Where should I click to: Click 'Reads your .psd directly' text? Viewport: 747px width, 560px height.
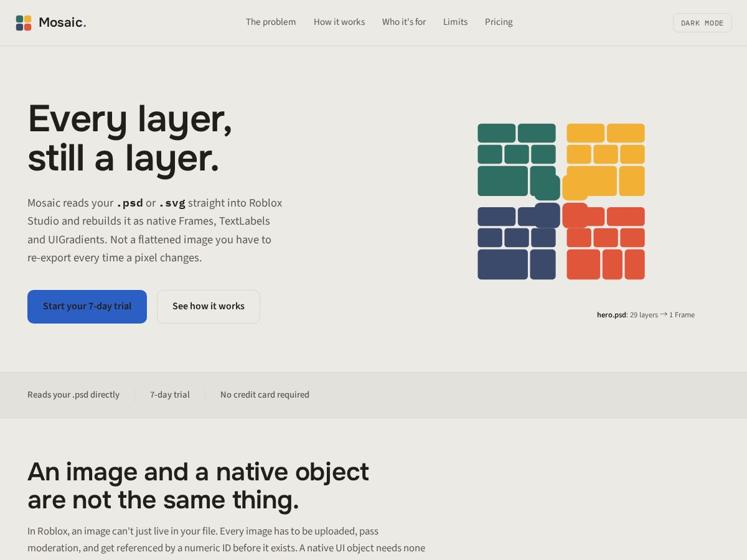[x=73, y=394]
